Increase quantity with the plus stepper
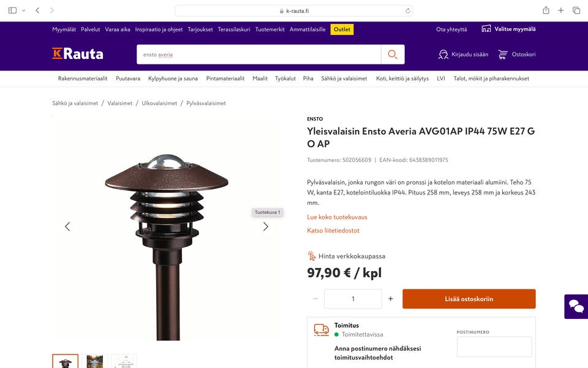The height and width of the screenshot is (368, 588). click(390, 299)
